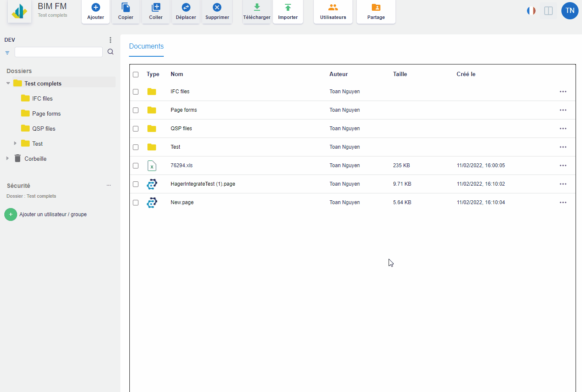Screen dimensions: 582x392
Task: Toggle the select-all checkbox in table header
Action: click(136, 74)
